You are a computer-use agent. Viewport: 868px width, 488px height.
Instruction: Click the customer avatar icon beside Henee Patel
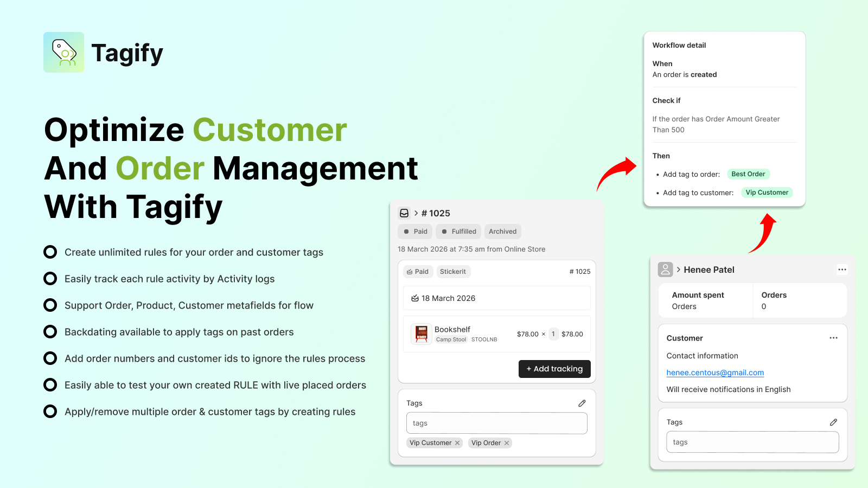point(665,269)
